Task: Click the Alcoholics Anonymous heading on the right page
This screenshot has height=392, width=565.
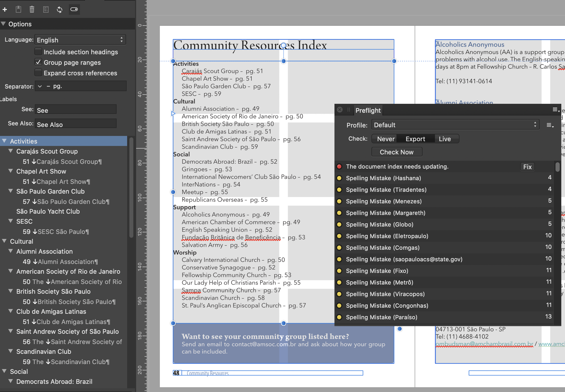Action: click(x=470, y=44)
